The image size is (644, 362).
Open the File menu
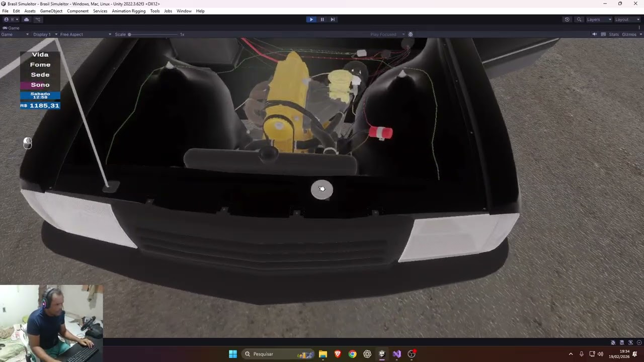[x=5, y=11]
